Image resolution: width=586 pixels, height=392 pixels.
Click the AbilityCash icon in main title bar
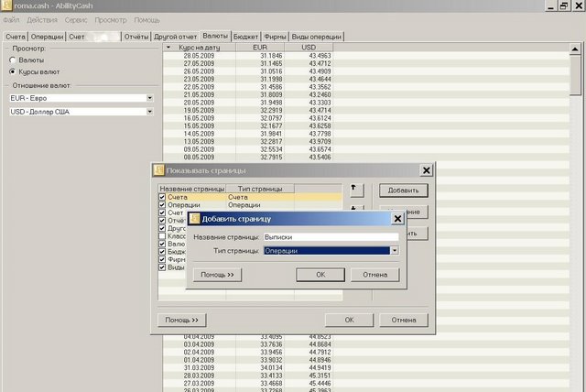pos(7,6)
